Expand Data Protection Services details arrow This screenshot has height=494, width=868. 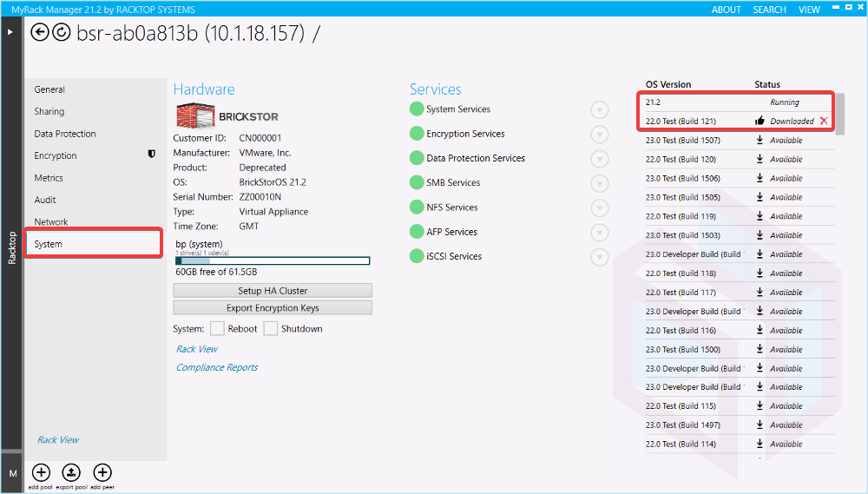coord(600,159)
